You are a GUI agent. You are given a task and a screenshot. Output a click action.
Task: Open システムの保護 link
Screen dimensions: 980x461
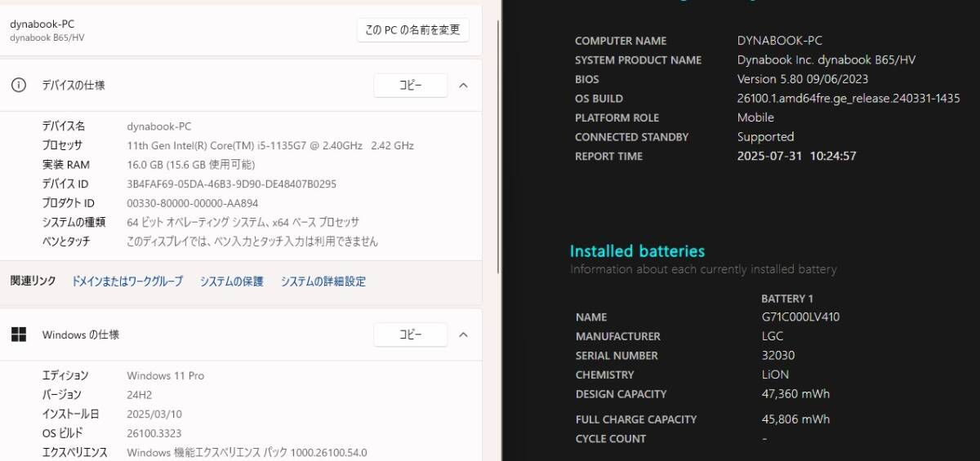click(232, 281)
